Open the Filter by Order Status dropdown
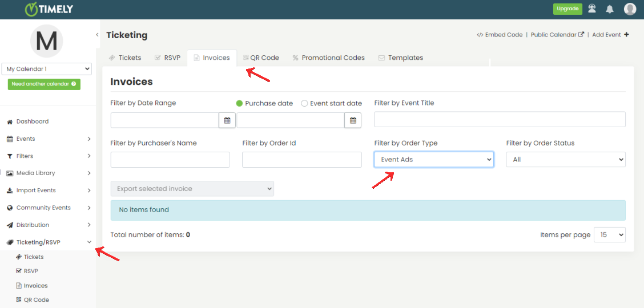This screenshot has height=308, width=644. pyautogui.click(x=566, y=160)
